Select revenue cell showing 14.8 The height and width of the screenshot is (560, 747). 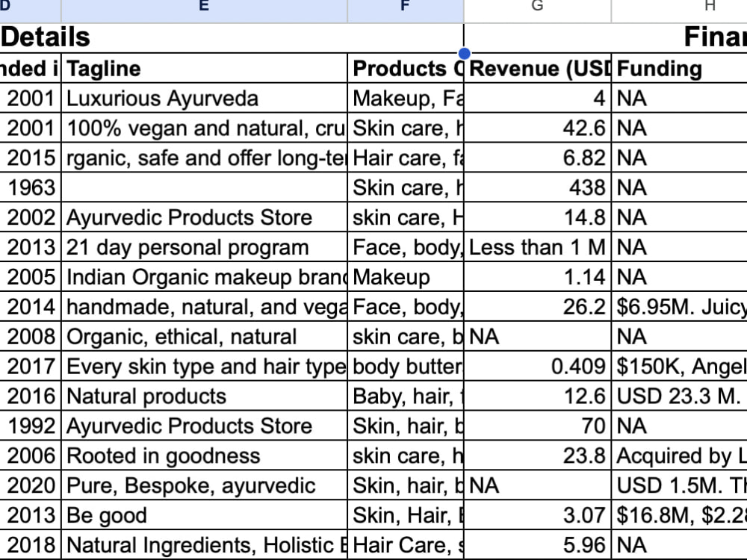(x=537, y=217)
